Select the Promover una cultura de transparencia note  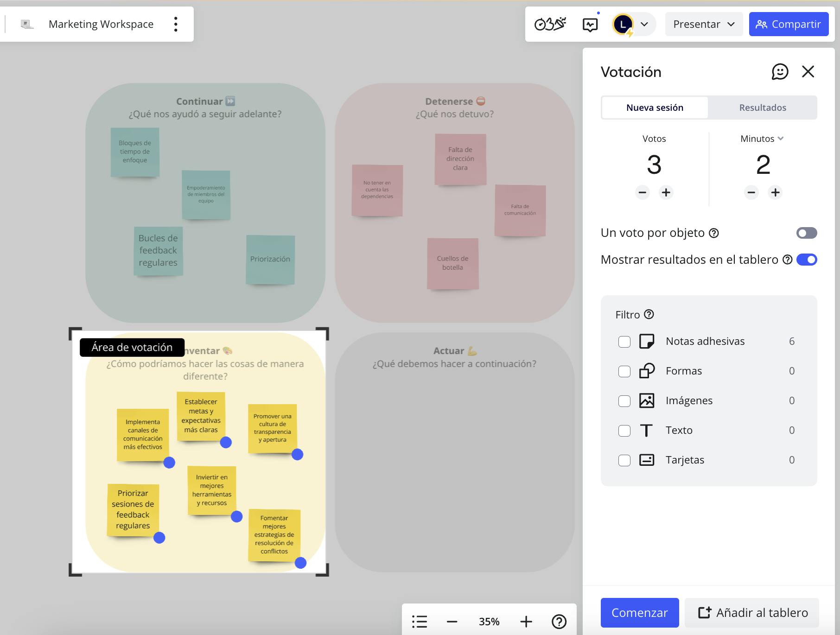coord(273,428)
